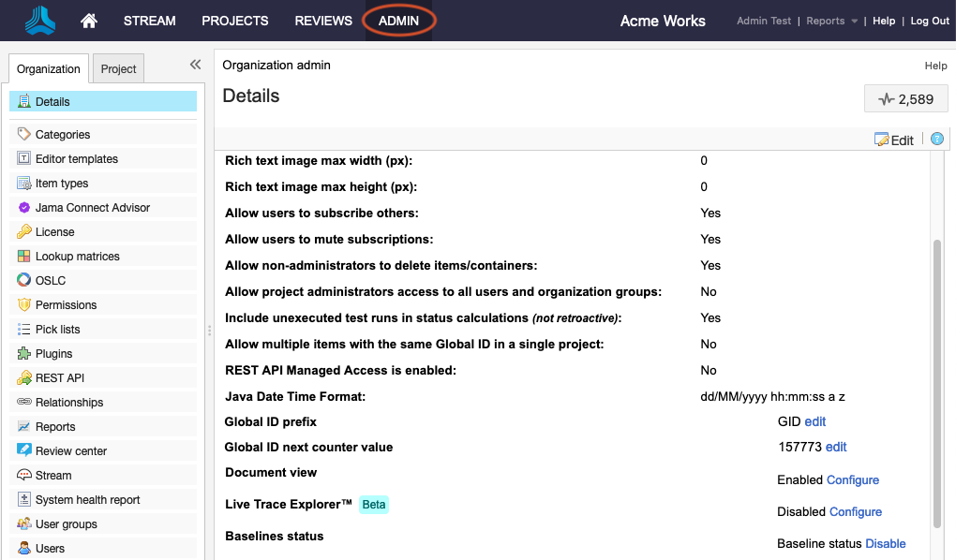The height and width of the screenshot is (560, 956).
Task: Click the activity pulse 2,589 button
Action: click(x=905, y=99)
